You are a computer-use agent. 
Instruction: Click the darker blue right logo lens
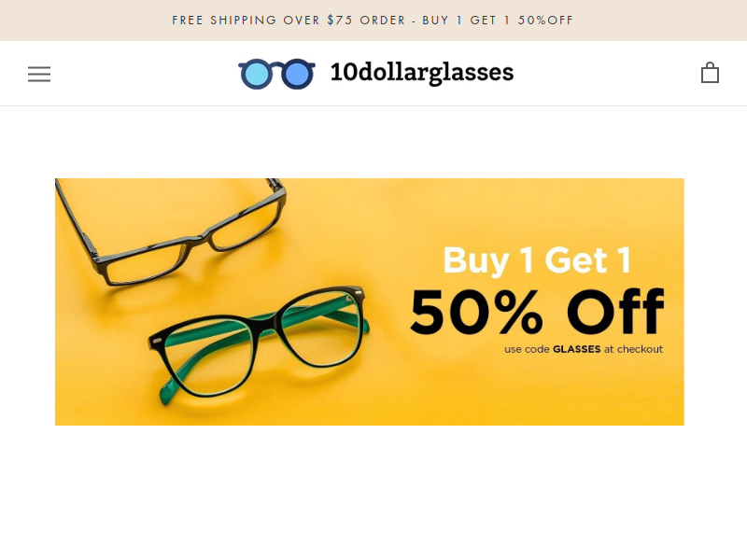(297, 74)
